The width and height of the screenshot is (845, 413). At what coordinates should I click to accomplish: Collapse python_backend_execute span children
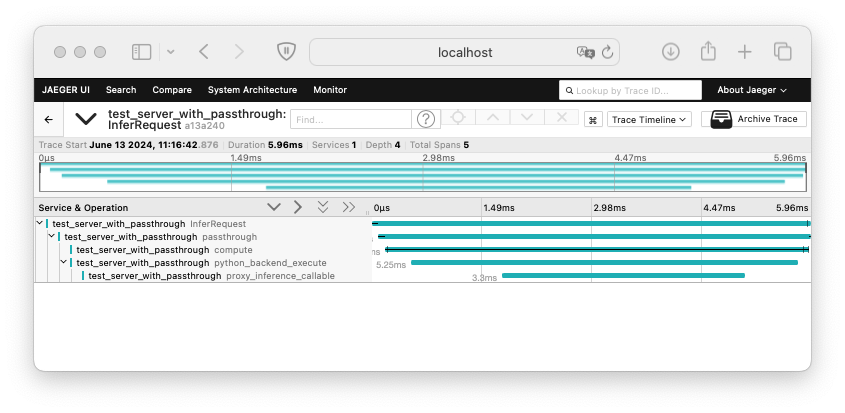(x=64, y=263)
